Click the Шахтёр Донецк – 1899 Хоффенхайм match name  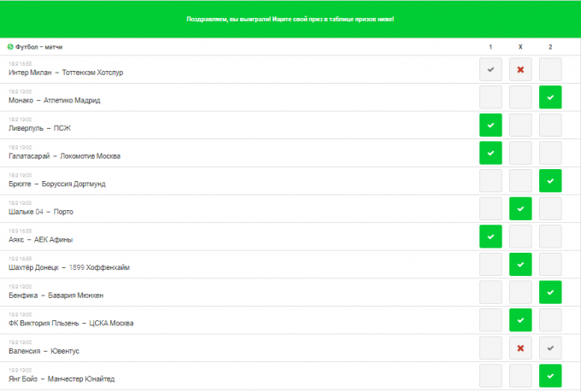pos(69,267)
